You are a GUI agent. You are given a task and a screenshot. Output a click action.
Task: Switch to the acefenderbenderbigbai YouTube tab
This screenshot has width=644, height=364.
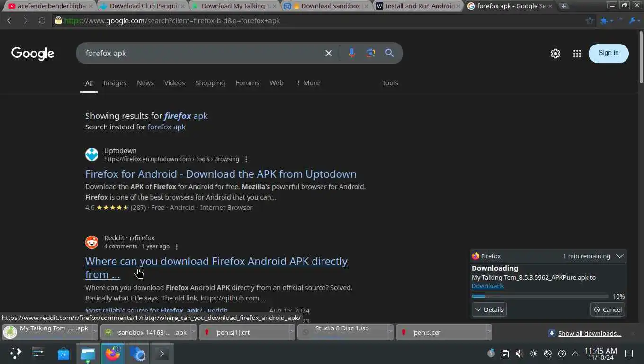[50, 6]
